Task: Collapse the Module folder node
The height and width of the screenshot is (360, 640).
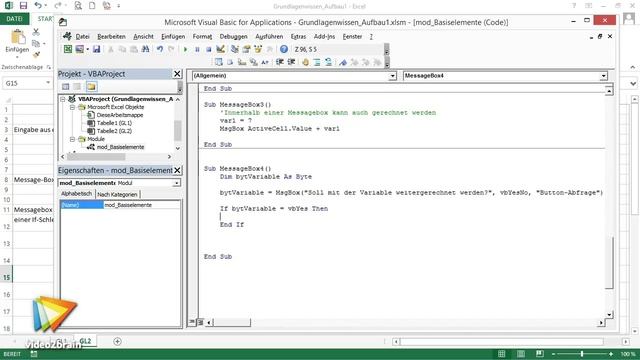Action: [x=72, y=139]
